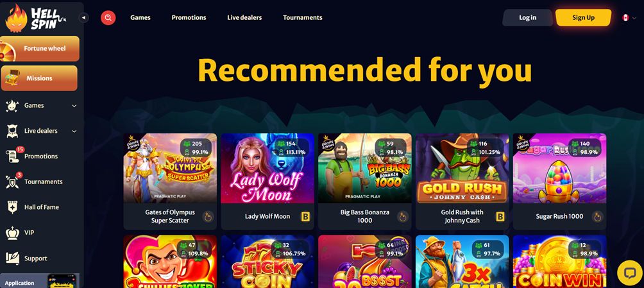This screenshot has height=288, width=644.
Task: Click the Hall of Fame shield icon
Action: 12,207
